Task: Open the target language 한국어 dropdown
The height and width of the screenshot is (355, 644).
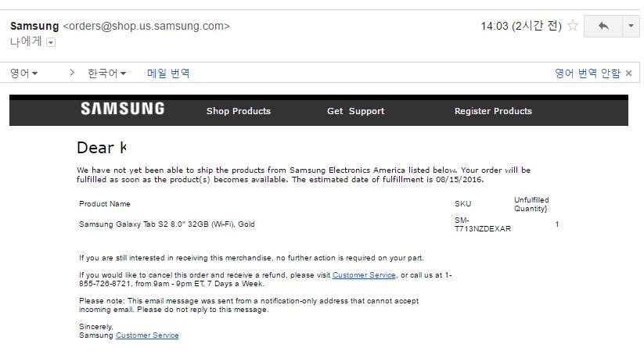Action: [106, 73]
